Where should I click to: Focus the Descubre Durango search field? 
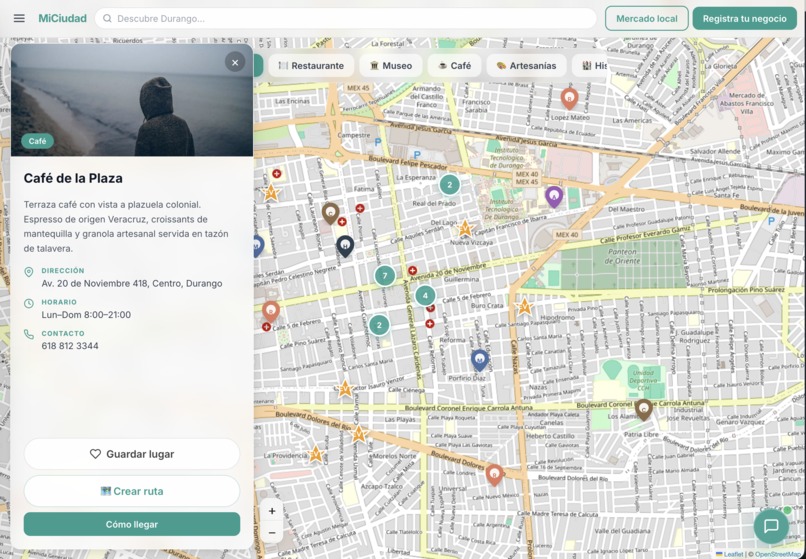click(x=345, y=19)
